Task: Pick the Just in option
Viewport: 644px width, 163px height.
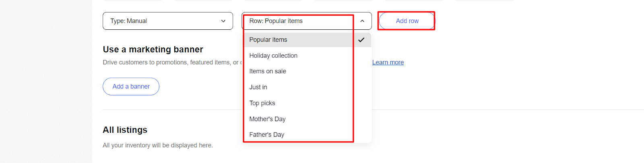Action: pos(258,87)
